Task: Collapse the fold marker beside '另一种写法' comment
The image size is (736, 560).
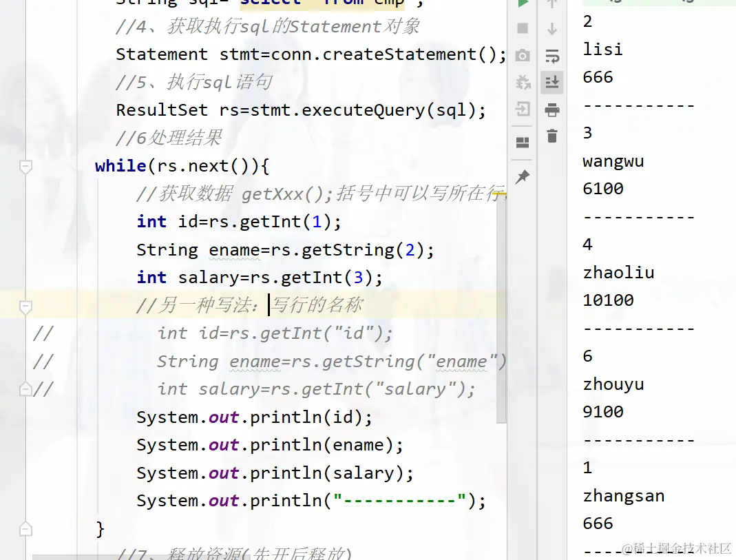Action: tap(25, 306)
